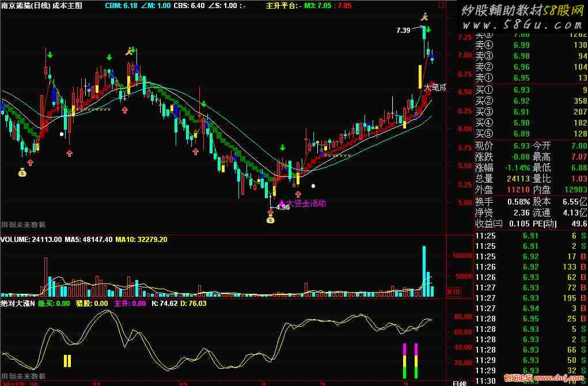Click the green down arrow next to 7.39 high
This screenshot has height=386, width=588.
pos(428,29)
